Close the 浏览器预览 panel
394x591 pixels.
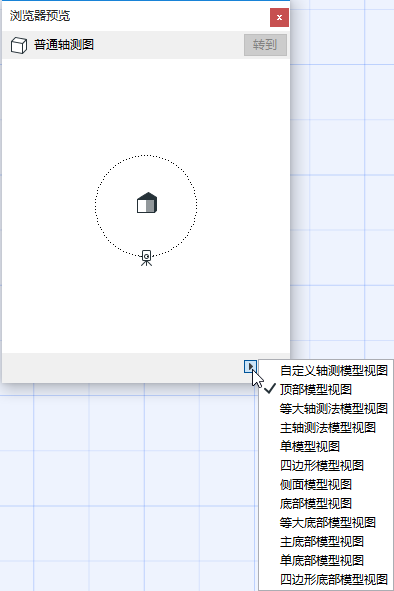click(x=279, y=17)
